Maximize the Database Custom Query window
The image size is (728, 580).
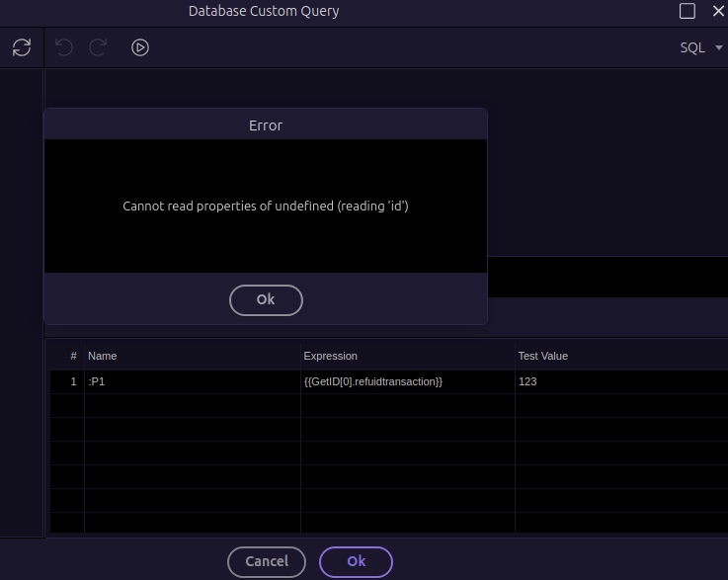(x=688, y=11)
